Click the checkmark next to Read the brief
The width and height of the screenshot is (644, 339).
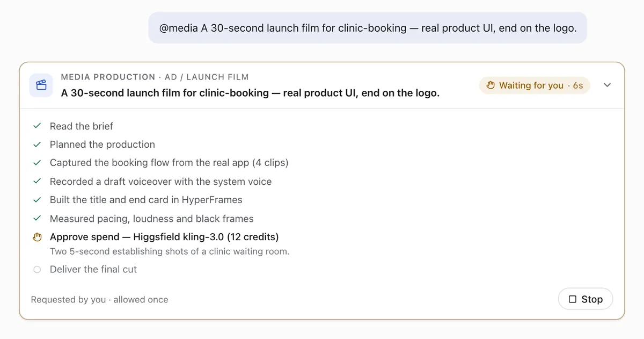[x=37, y=126]
